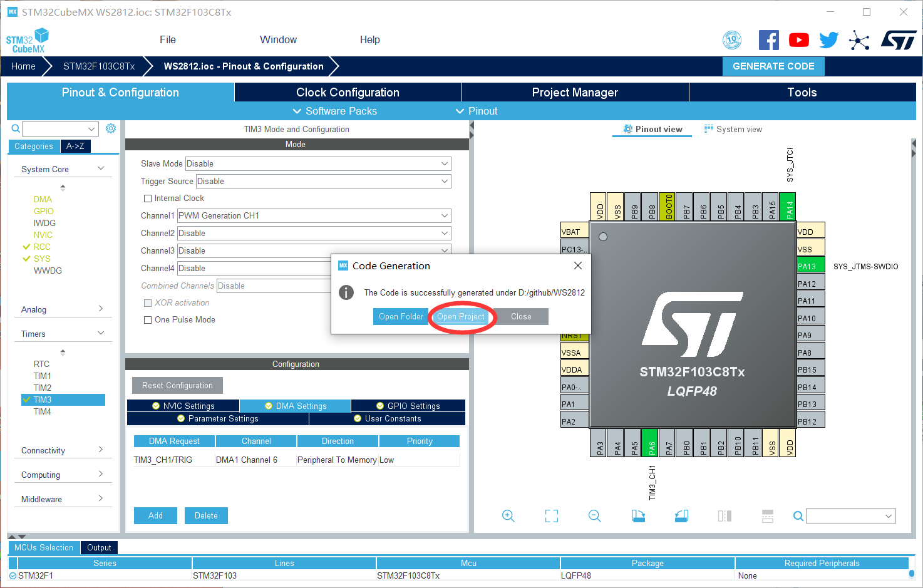Open Channel1 PWM Generation CH1 dropdown
923x588 pixels.
point(314,215)
